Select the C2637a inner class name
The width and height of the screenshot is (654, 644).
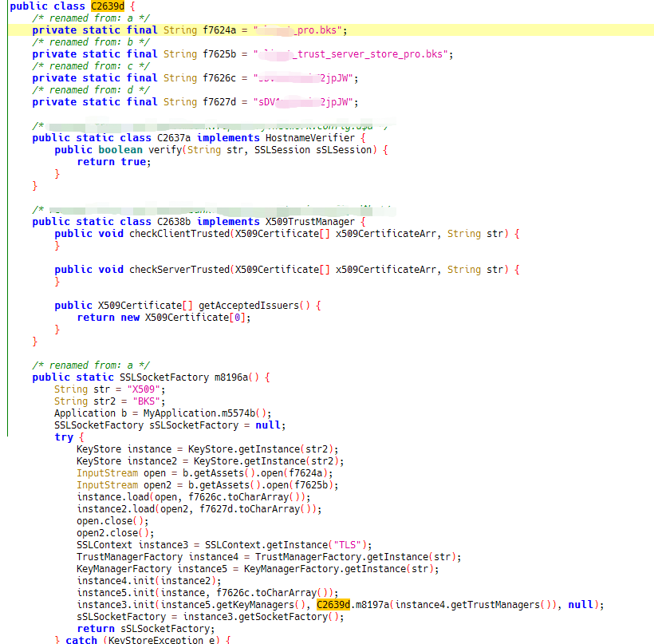click(x=174, y=138)
